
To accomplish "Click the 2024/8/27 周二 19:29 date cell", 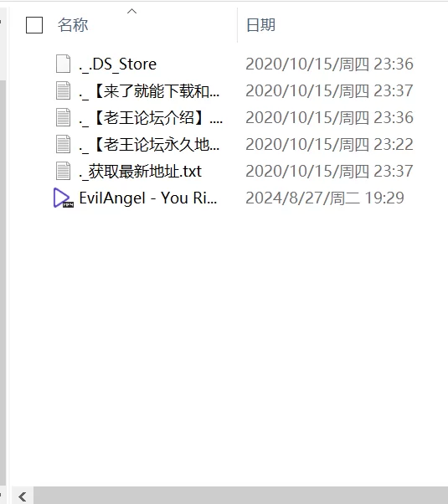I will click(x=325, y=198).
